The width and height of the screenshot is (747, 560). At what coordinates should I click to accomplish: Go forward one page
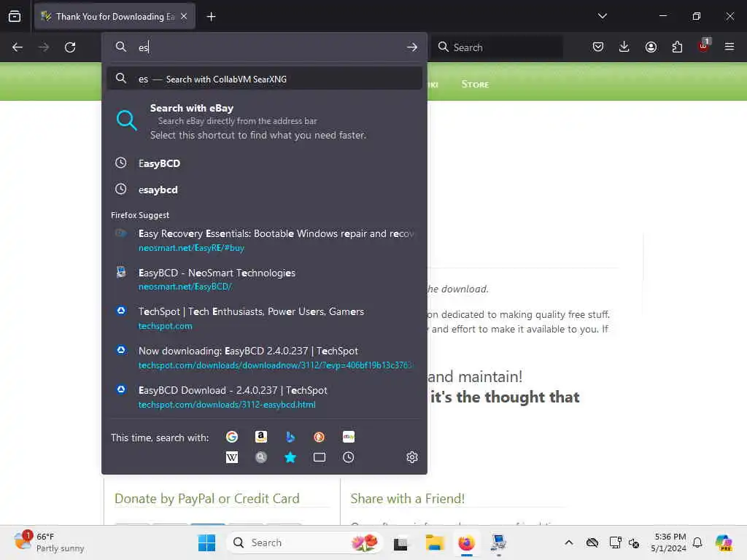click(44, 47)
